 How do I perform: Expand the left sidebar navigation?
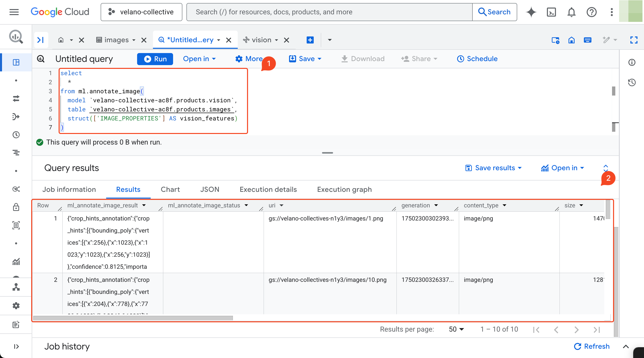16,346
